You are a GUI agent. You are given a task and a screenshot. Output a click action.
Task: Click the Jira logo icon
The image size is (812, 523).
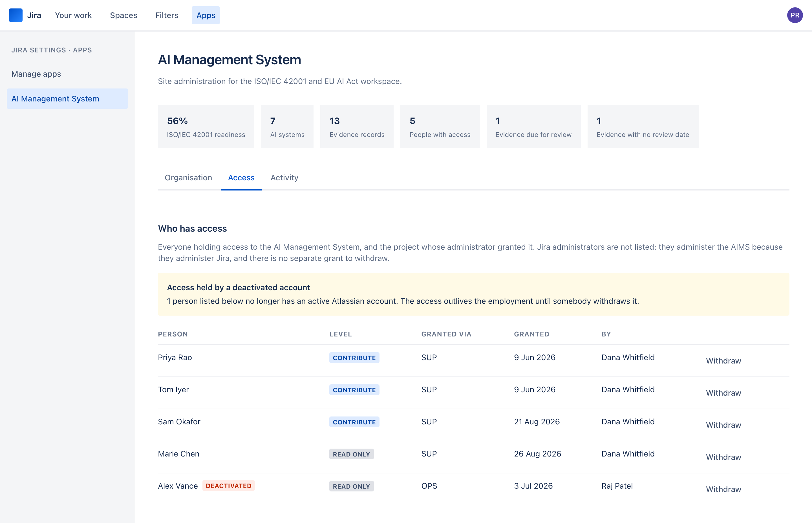pos(16,15)
